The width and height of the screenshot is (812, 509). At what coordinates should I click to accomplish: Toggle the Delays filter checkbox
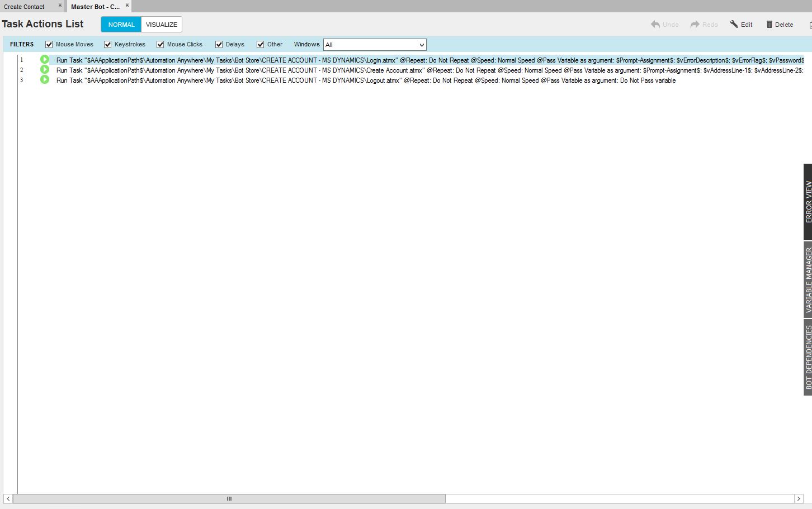click(219, 45)
